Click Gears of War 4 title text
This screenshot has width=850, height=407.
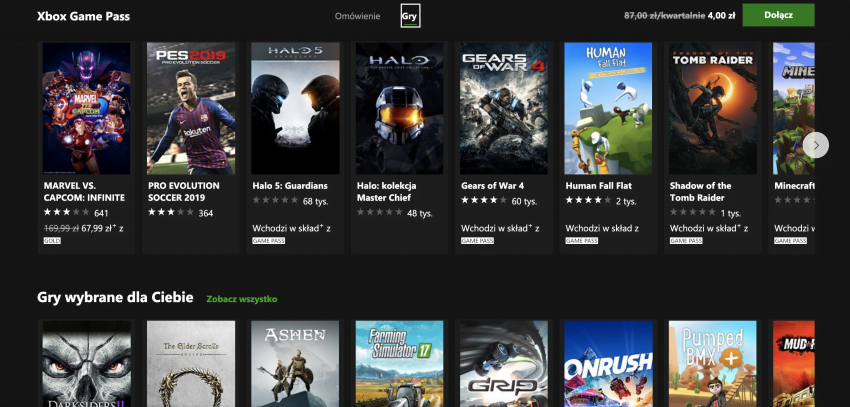[x=492, y=186]
